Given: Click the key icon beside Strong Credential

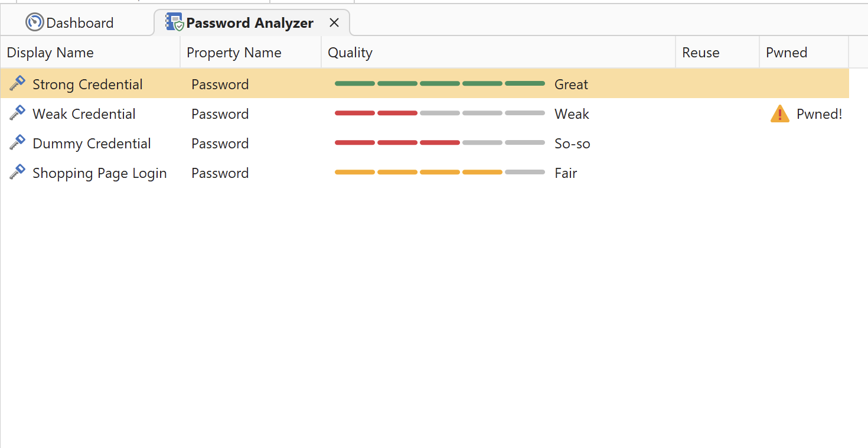Looking at the screenshot, I should click(x=17, y=83).
